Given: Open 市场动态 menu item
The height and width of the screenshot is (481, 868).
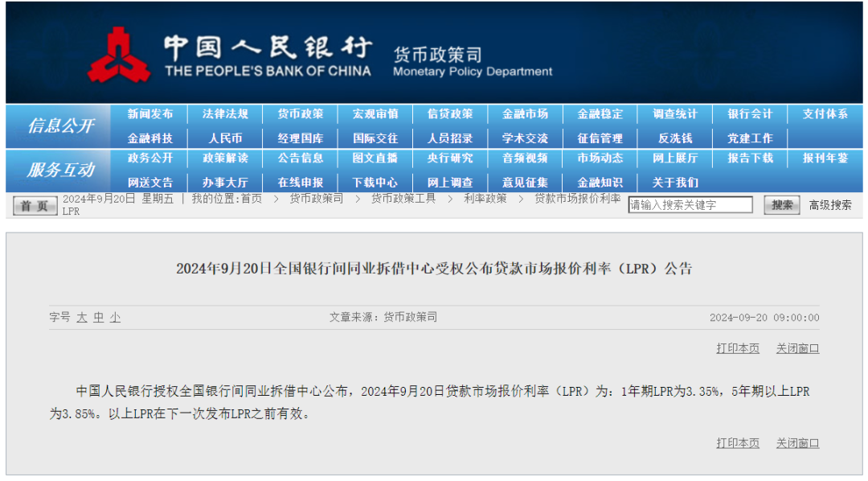Looking at the screenshot, I should 600,158.
